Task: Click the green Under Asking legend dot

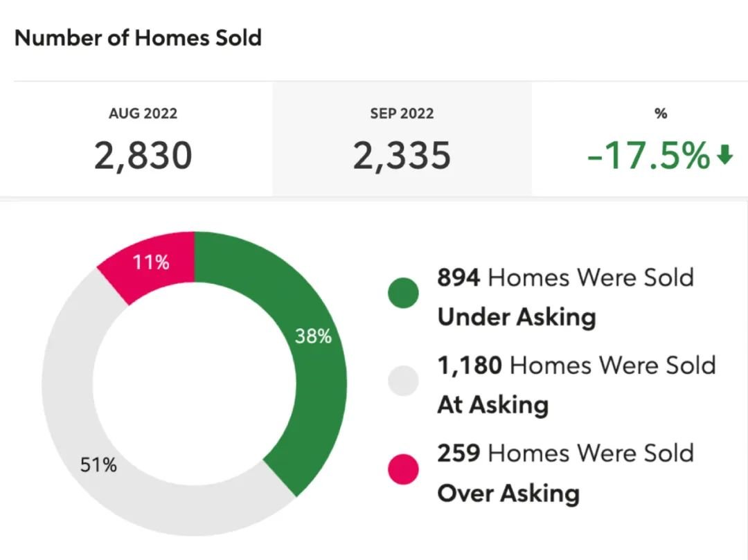Action: pyautogui.click(x=404, y=293)
